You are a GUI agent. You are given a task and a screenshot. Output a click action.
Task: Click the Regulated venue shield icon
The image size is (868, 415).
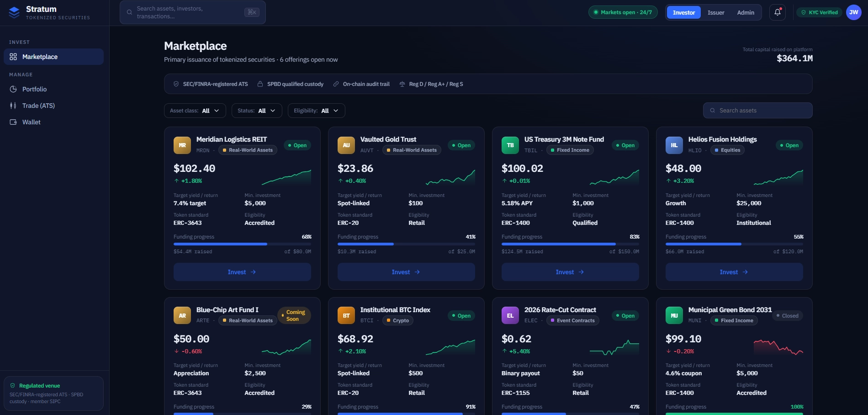(12, 385)
